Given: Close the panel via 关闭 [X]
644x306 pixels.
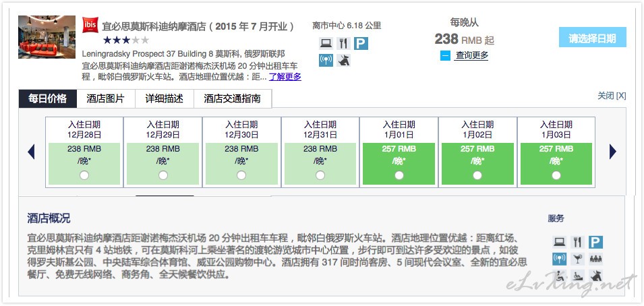Looking at the screenshot, I should (x=612, y=96).
